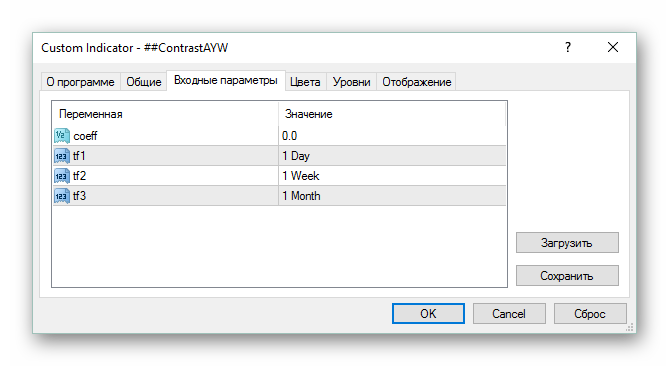
Task: Select the tf1 value 1 Day
Action: pyautogui.click(x=392, y=156)
